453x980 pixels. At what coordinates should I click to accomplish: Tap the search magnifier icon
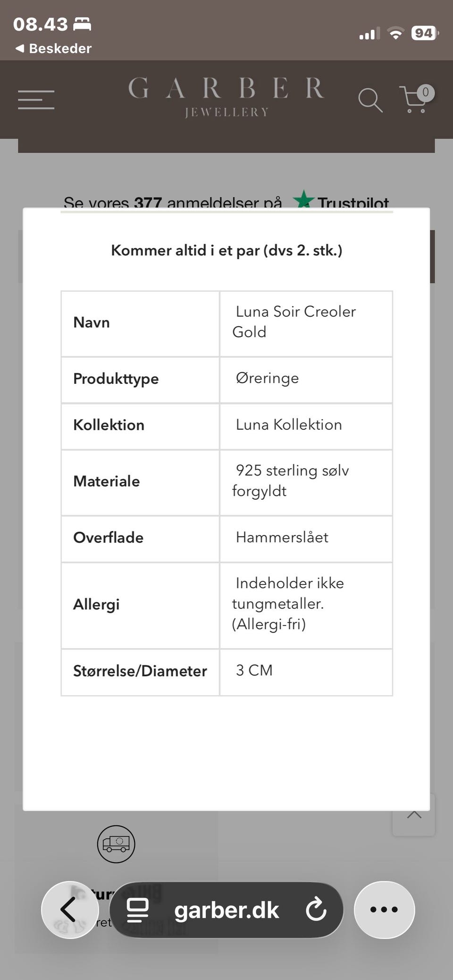pos(369,100)
